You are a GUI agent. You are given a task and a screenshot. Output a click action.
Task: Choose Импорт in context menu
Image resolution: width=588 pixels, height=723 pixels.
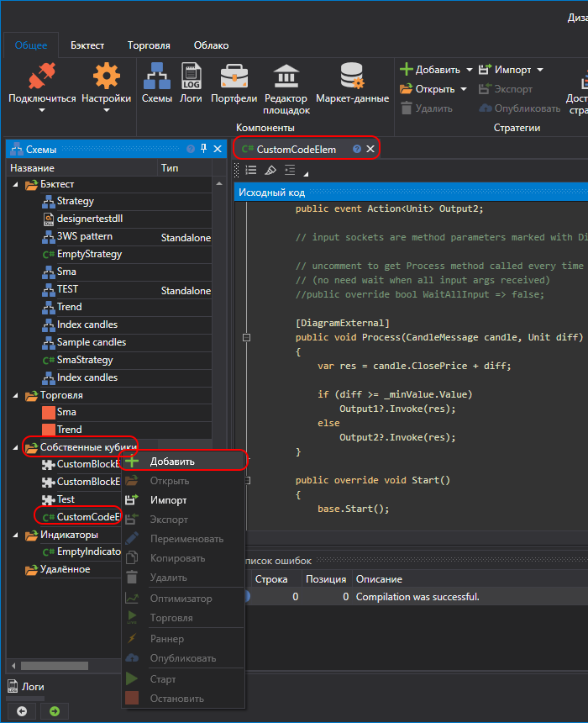(183, 500)
